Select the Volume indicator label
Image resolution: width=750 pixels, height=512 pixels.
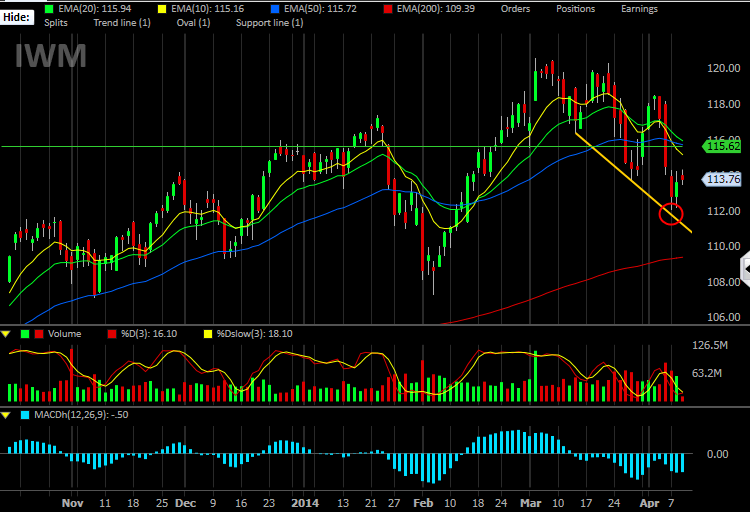point(65,334)
